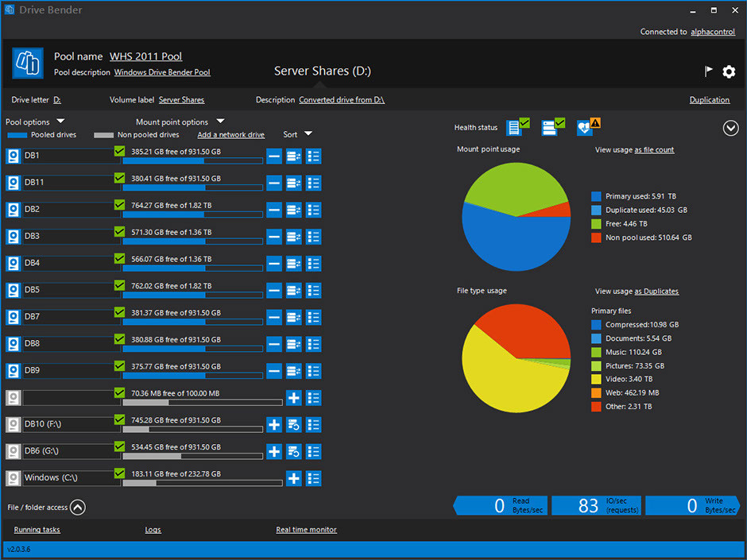Open the Mount point options dropdown
Screen dimensions: 747x560
coord(180,122)
